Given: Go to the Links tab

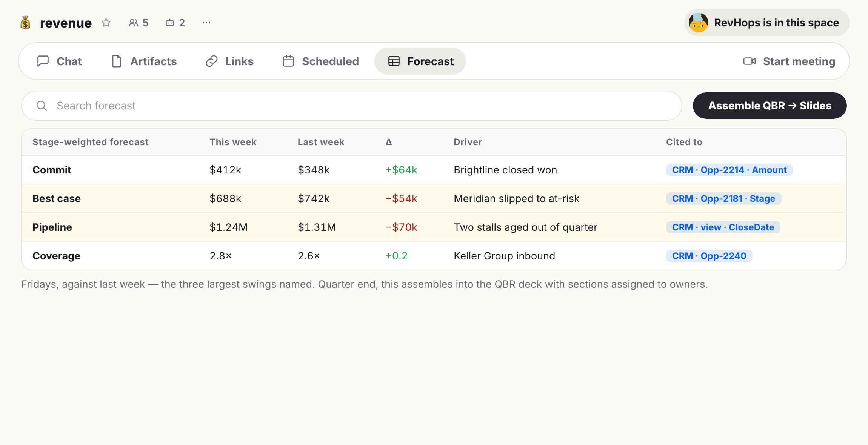Looking at the screenshot, I should (229, 61).
